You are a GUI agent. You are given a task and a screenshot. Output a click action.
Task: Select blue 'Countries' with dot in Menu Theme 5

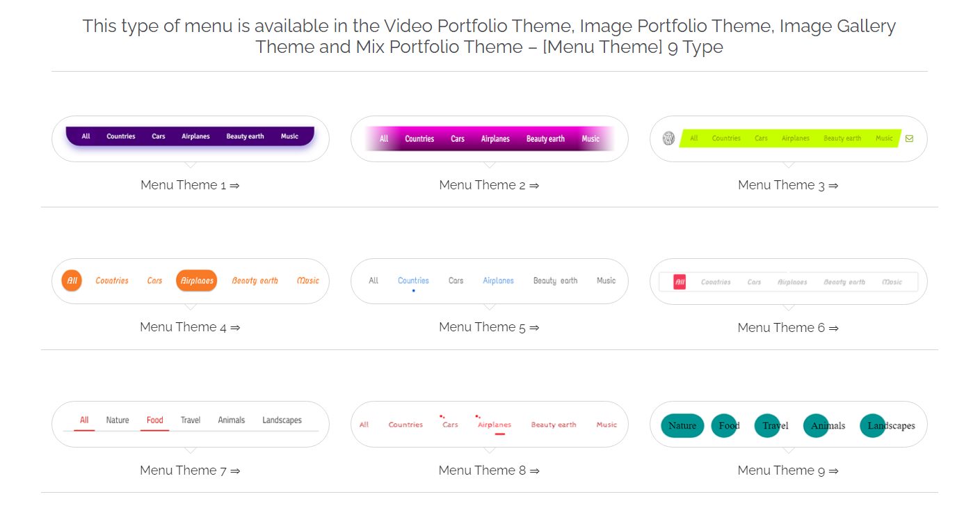pos(413,280)
